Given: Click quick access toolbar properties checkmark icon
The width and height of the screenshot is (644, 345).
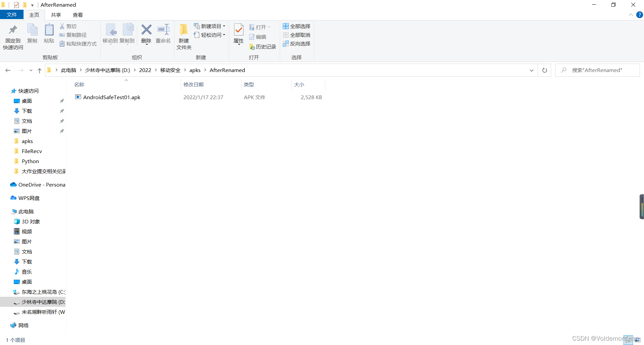Looking at the screenshot, I should [x=16, y=5].
